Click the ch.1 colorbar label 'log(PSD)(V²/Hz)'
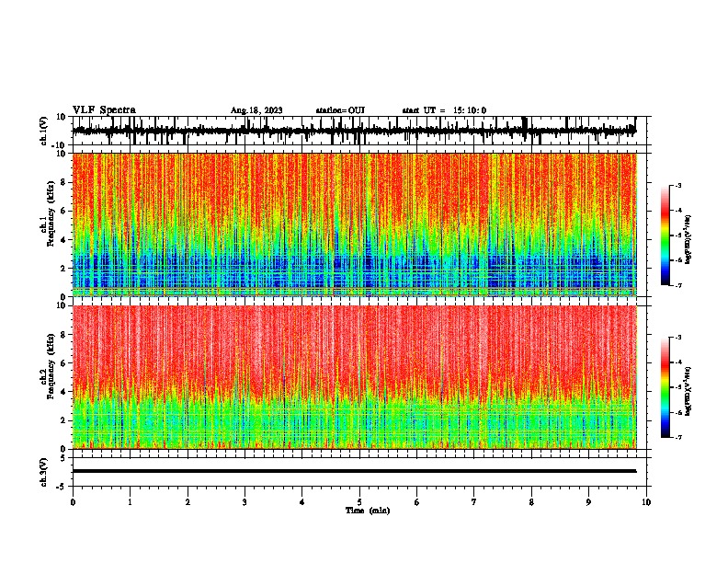 click(688, 239)
